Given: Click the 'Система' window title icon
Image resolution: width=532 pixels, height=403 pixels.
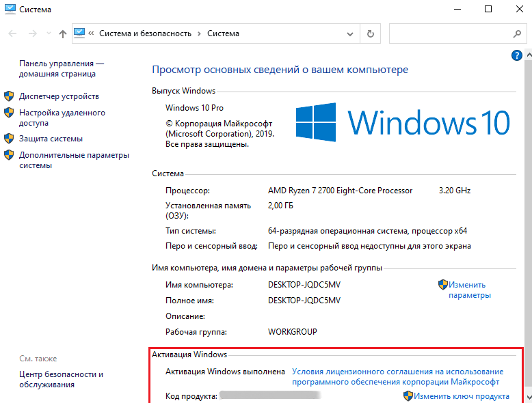Looking at the screenshot, I should coord(10,9).
